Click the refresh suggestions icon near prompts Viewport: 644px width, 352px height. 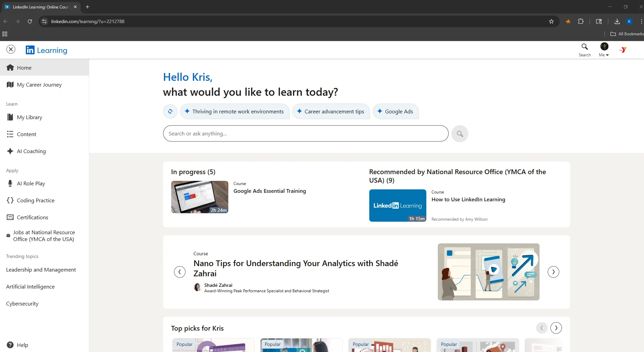(170, 111)
